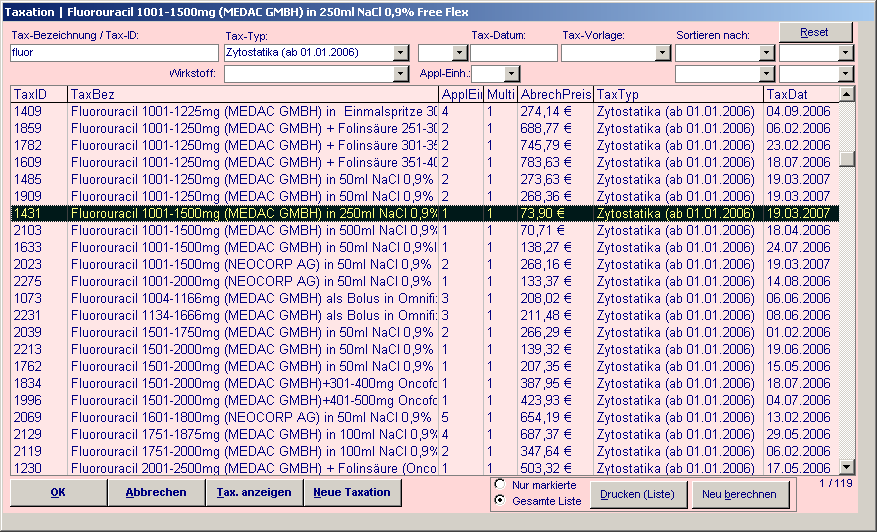Screen dimensions: 877x532
Task: Select row with TaxID 2119
Action: point(425,451)
